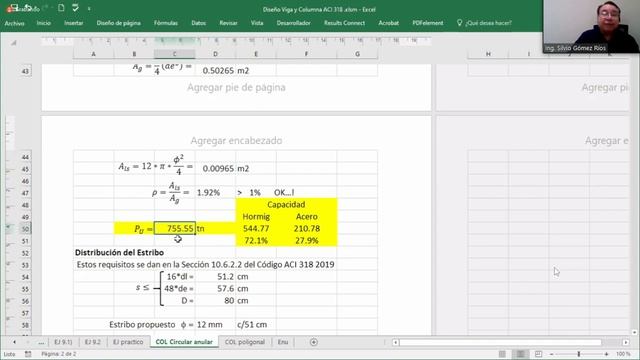Select column A header
Screen dimensions: 640x360
[x=93, y=54]
